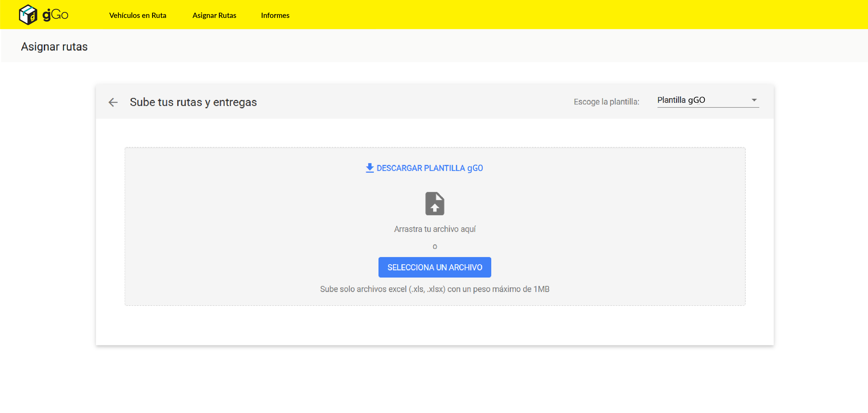Click the download glyph of DESCARGAR PLANTILLA gGO

(370, 168)
